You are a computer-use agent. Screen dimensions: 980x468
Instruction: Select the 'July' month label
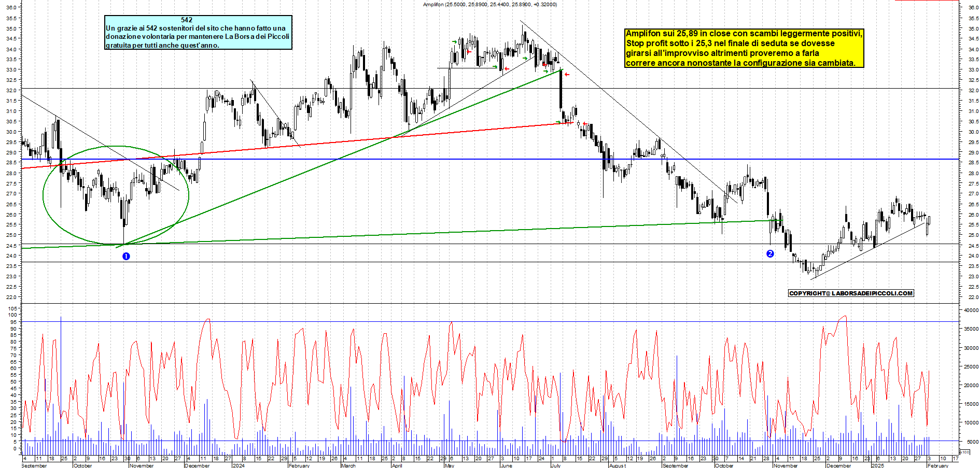[556, 465]
